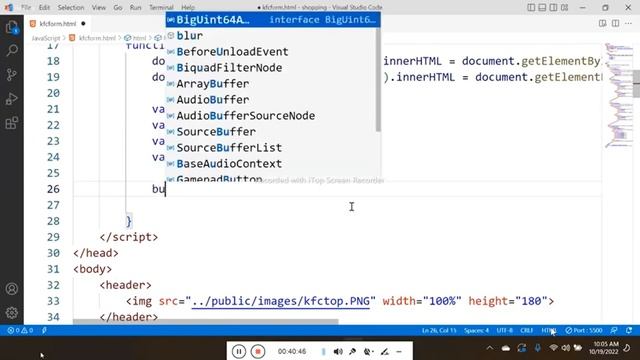Open the Explorer view in the activity bar

click(12, 27)
